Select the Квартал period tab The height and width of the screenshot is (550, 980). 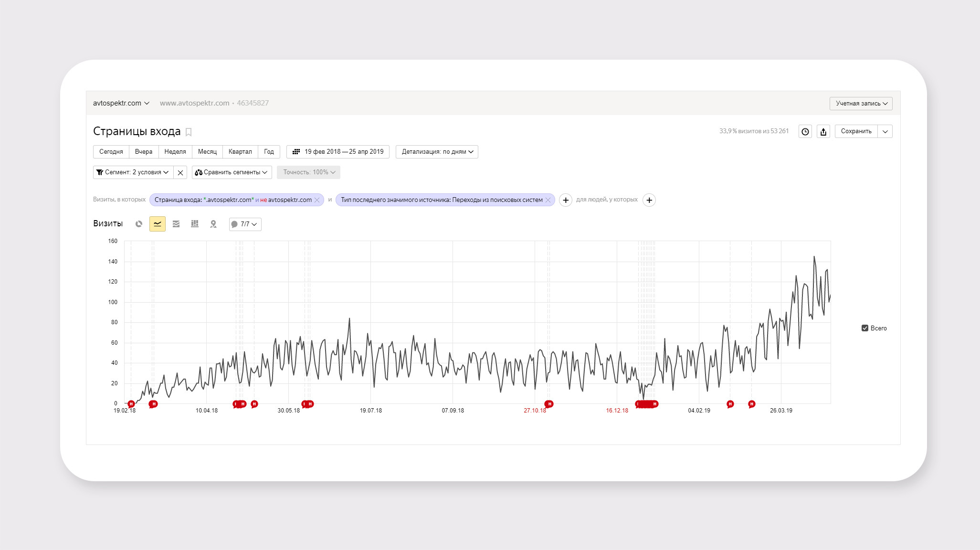(240, 152)
